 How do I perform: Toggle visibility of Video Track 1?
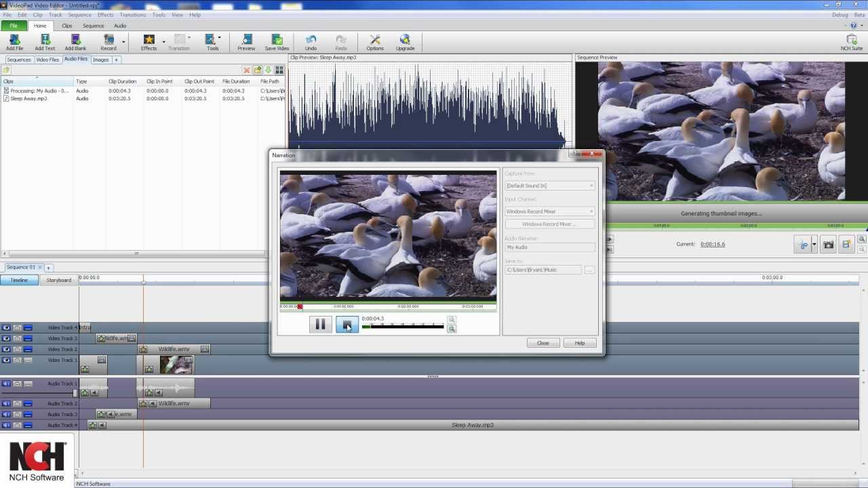click(6, 360)
